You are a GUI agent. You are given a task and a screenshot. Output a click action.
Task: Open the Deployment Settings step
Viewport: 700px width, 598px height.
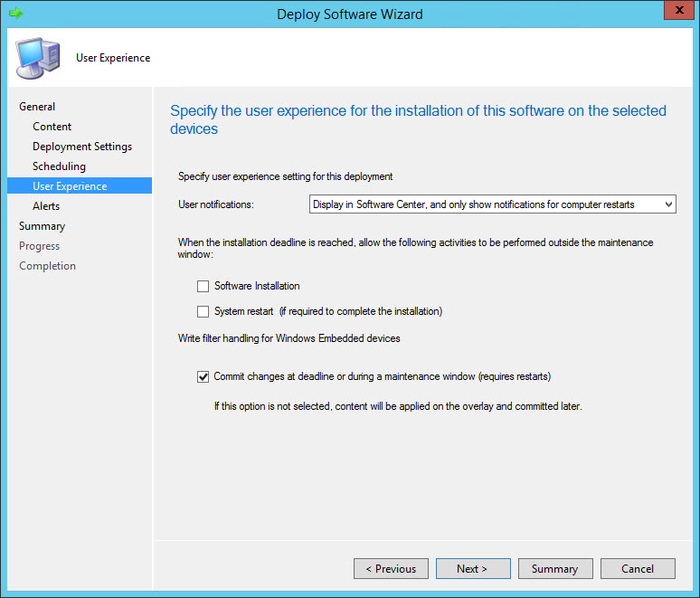point(82,147)
